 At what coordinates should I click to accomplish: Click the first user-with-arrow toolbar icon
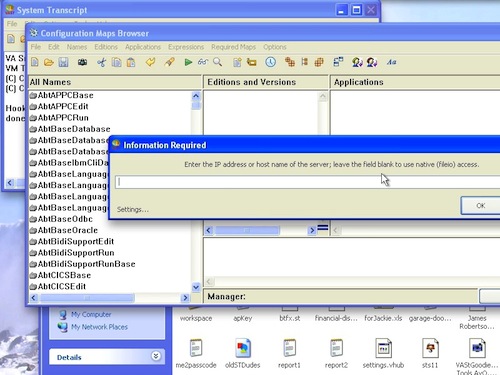357,62
